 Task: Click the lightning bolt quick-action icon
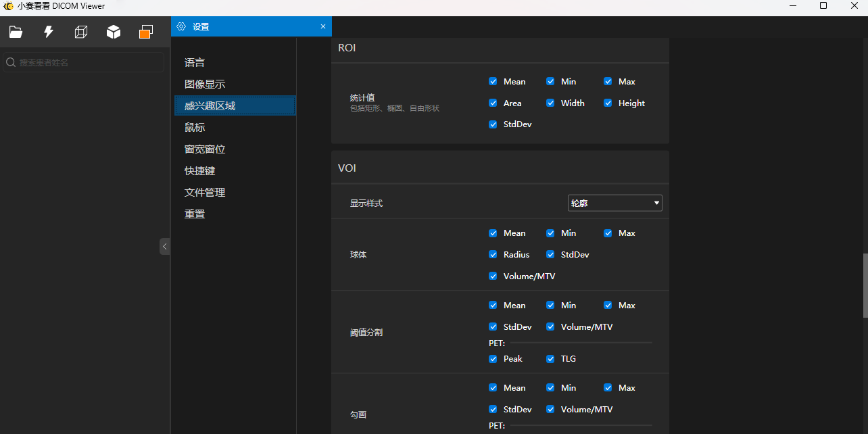(x=49, y=32)
